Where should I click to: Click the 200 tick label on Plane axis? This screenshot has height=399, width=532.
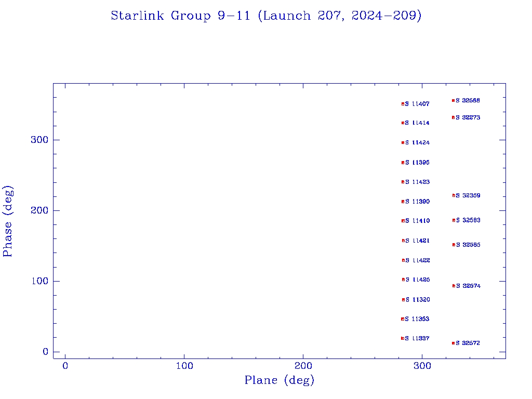[303, 366]
